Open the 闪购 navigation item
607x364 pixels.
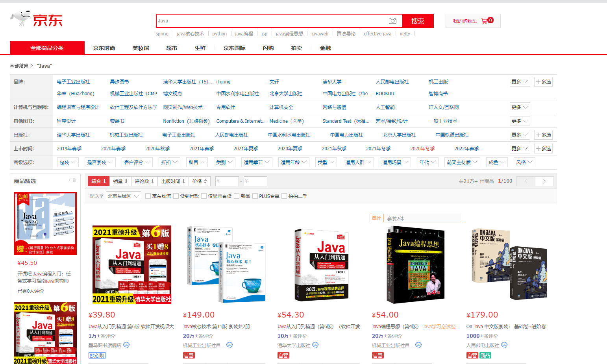point(268,48)
